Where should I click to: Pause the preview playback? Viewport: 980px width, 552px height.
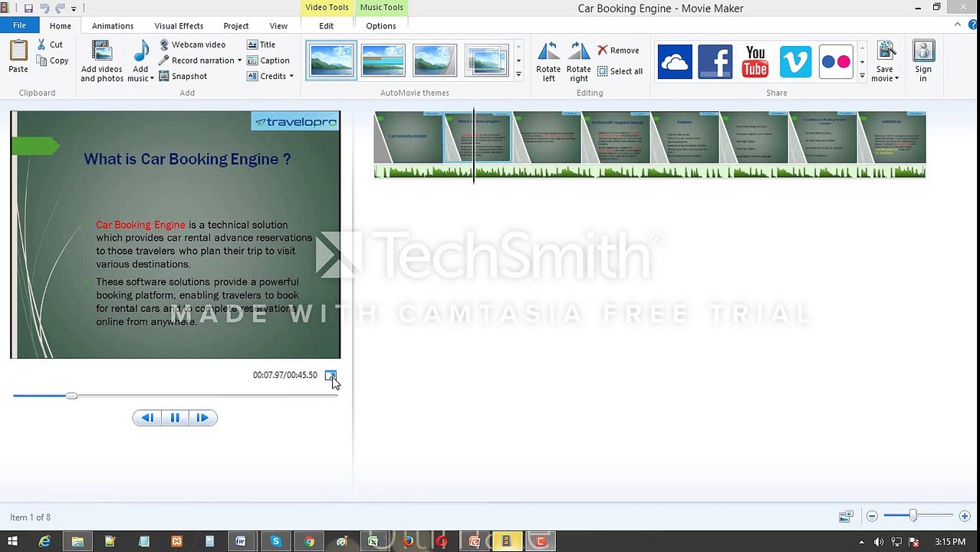point(175,418)
